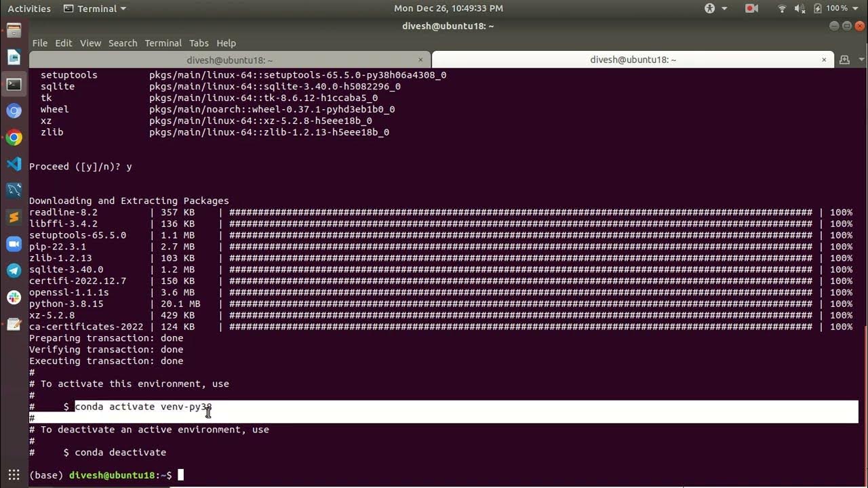
Task: Maximize the terminal window
Action: (847, 26)
